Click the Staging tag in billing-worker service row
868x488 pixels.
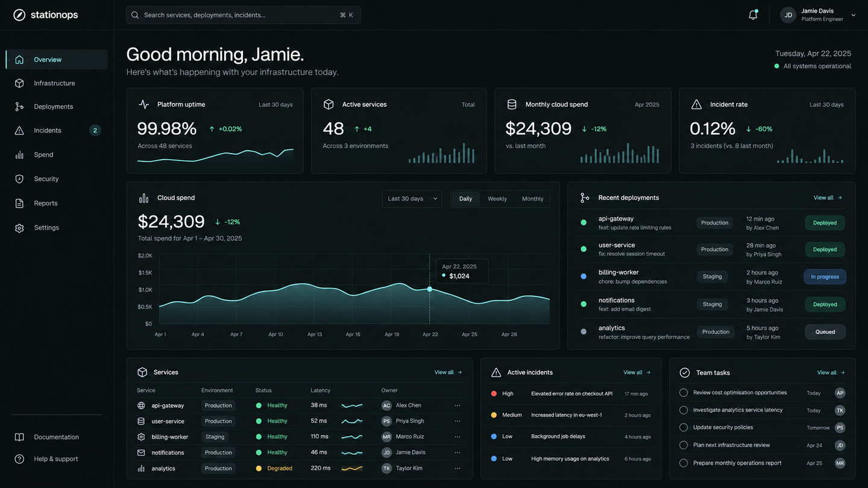(x=215, y=437)
